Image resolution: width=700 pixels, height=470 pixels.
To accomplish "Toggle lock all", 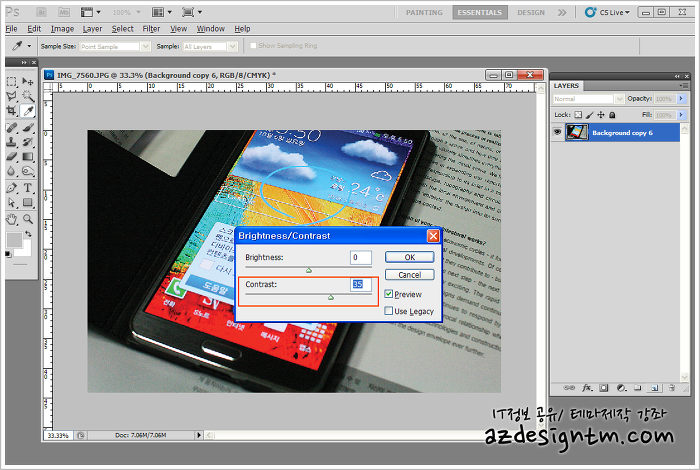I will click(x=612, y=115).
